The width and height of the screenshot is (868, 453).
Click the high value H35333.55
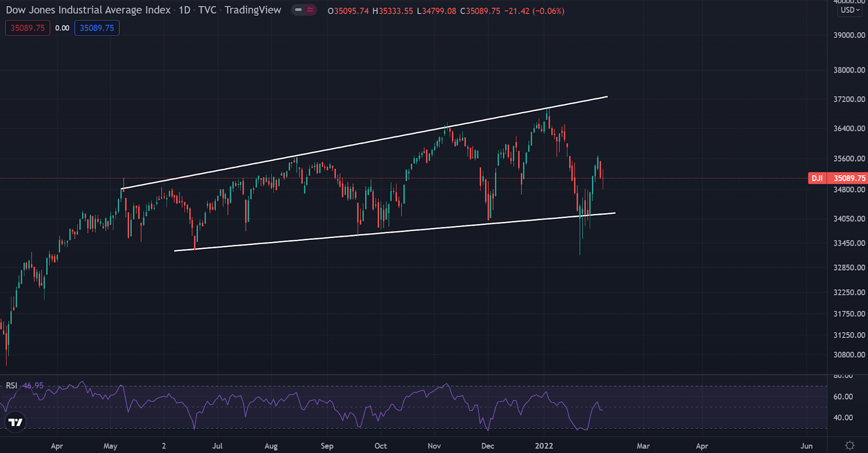(392, 11)
